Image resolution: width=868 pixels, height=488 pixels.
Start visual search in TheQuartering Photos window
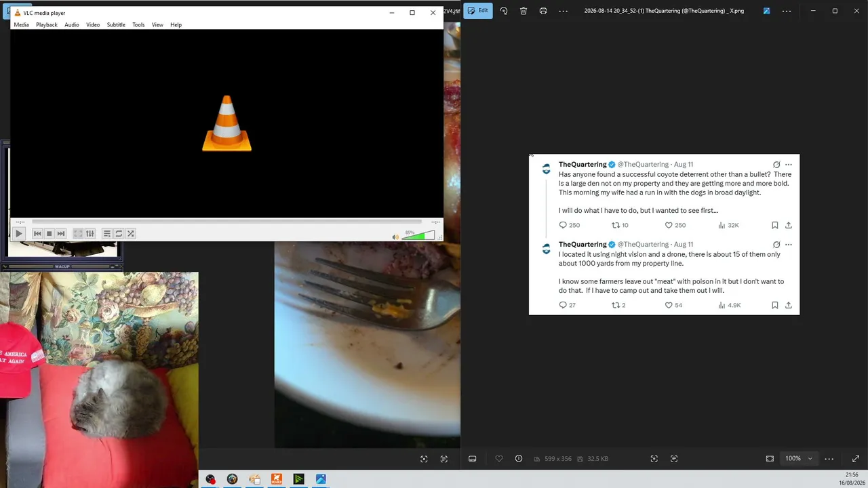[654, 459]
